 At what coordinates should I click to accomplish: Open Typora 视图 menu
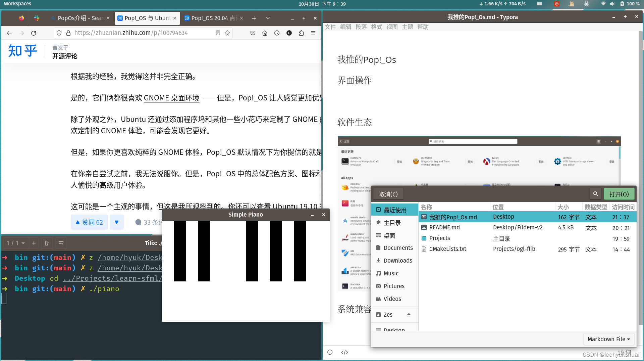coord(392,27)
